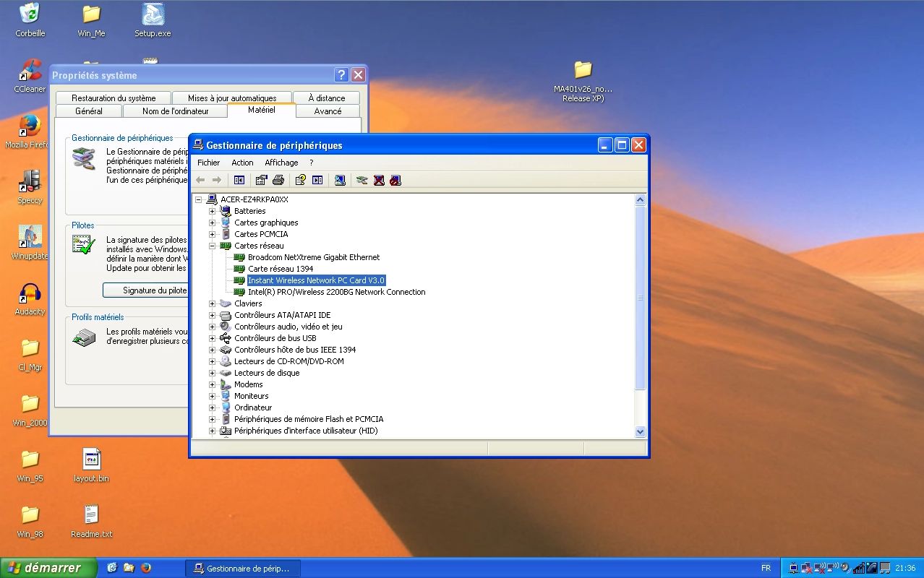Open the Affichage menu

(281, 163)
